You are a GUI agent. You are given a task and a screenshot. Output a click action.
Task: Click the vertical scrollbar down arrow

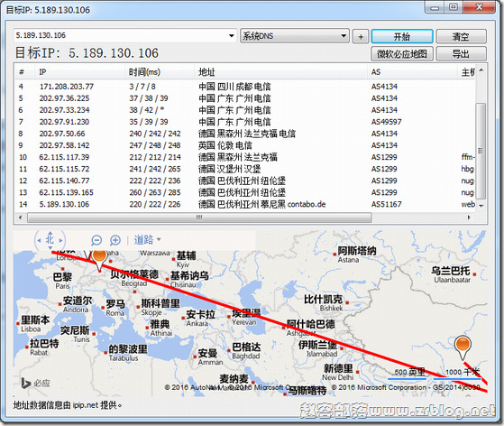tap(481, 206)
